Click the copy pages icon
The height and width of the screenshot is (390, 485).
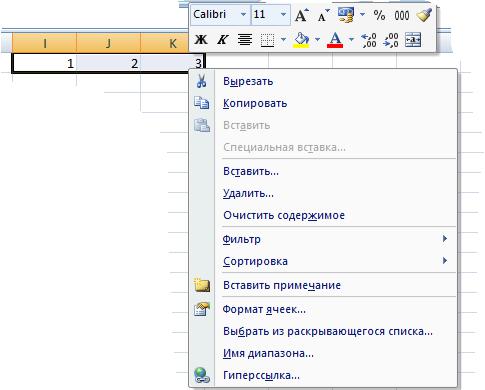pyautogui.click(x=202, y=103)
